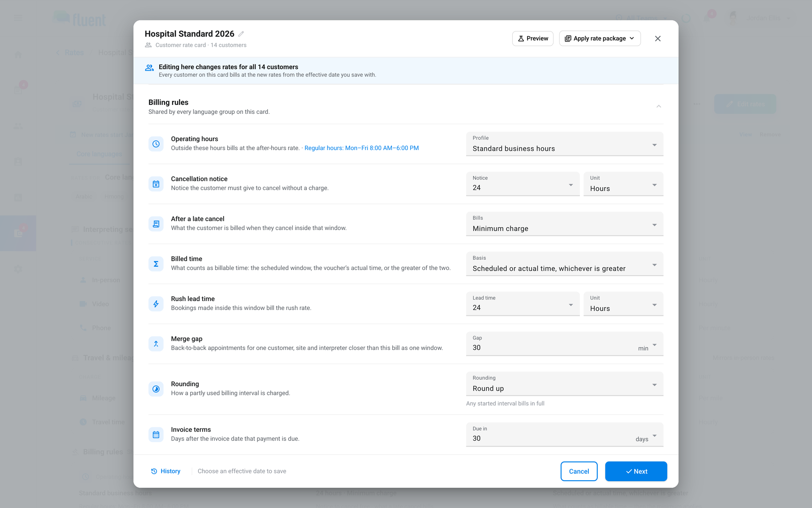Open the rush Lead time value dropdown
This screenshot has height=508, width=812.
523,304
